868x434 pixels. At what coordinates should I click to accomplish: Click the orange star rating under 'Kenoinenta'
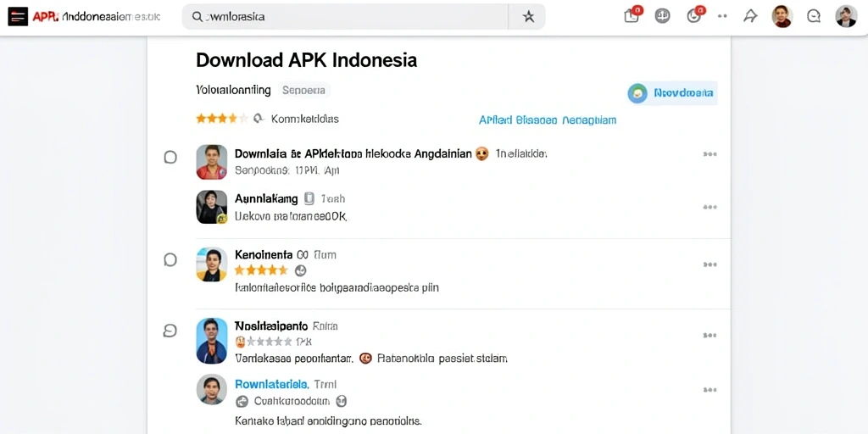click(x=261, y=270)
